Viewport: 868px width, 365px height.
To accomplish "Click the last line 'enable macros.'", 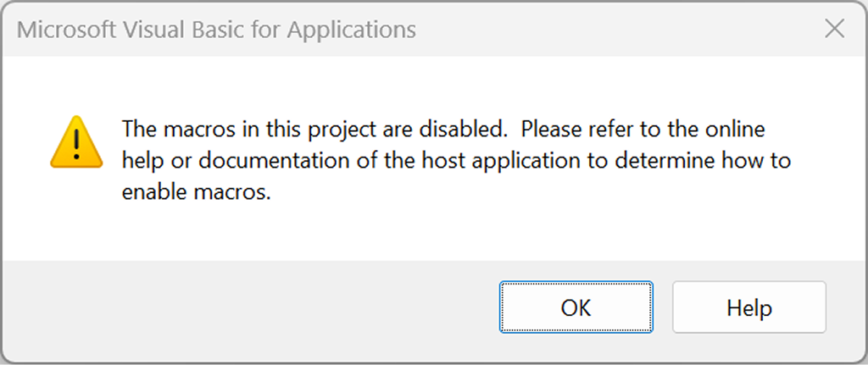I will tap(196, 193).
